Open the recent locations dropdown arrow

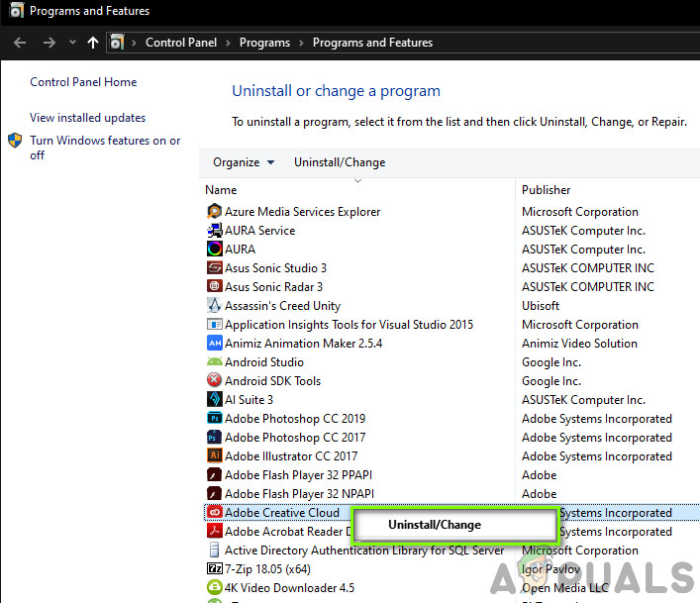click(x=72, y=43)
